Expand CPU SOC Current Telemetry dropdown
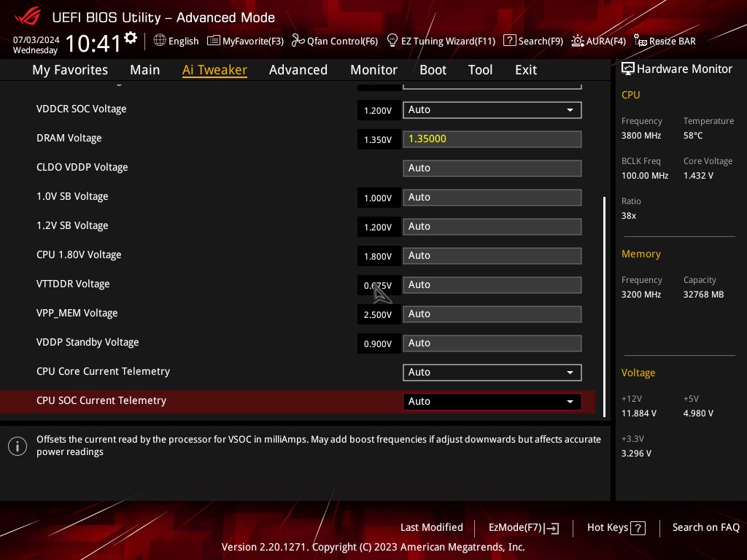This screenshot has width=747, height=560. point(492,402)
